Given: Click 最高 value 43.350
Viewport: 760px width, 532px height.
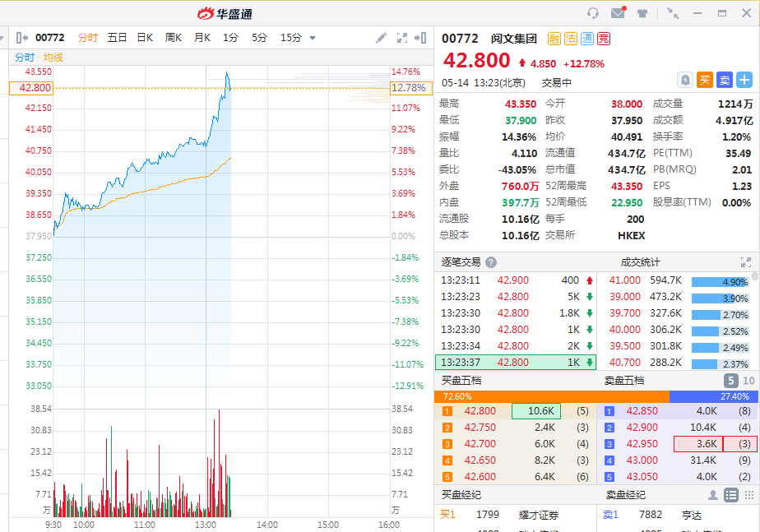Looking at the screenshot, I should click(521, 104).
